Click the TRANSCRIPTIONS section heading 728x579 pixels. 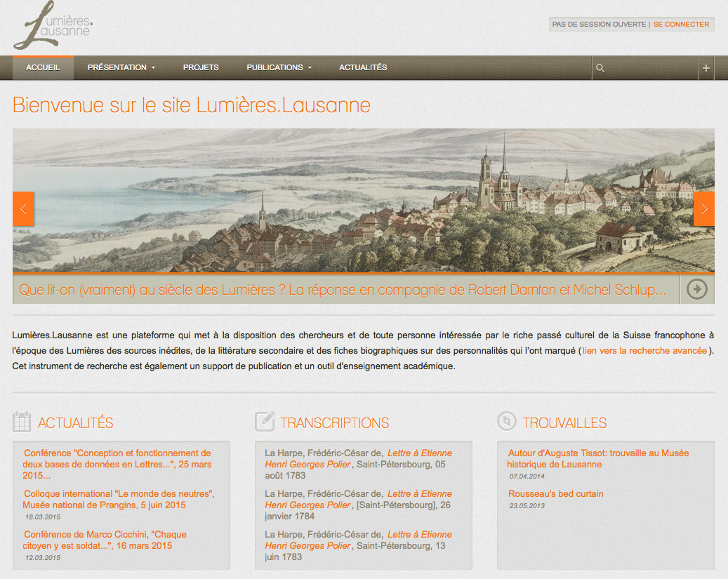point(334,423)
